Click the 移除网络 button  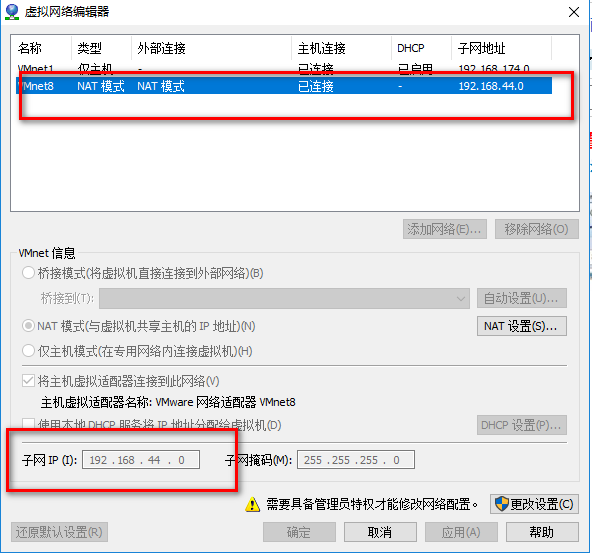(x=537, y=229)
